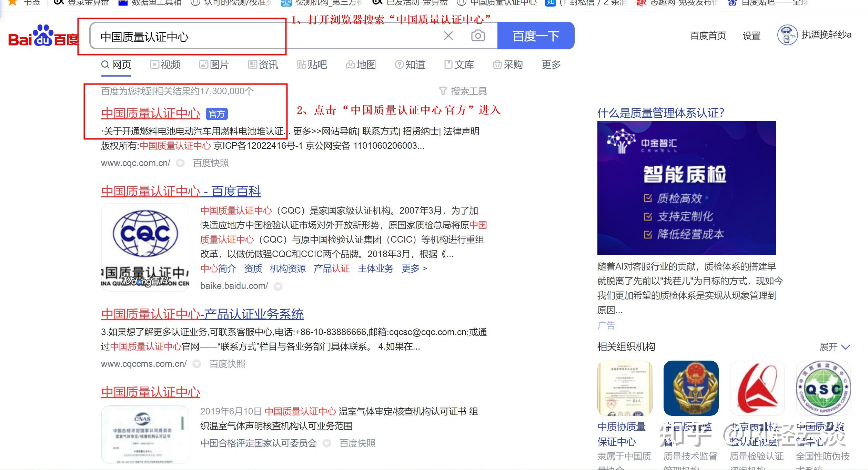Expand arrow next to 中国合格评定国家认可委员会
868x470 pixels.
pyautogui.click(x=327, y=443)
